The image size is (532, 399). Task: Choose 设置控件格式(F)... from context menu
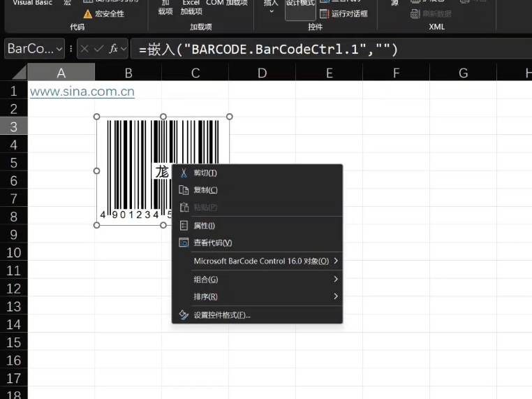257,314
